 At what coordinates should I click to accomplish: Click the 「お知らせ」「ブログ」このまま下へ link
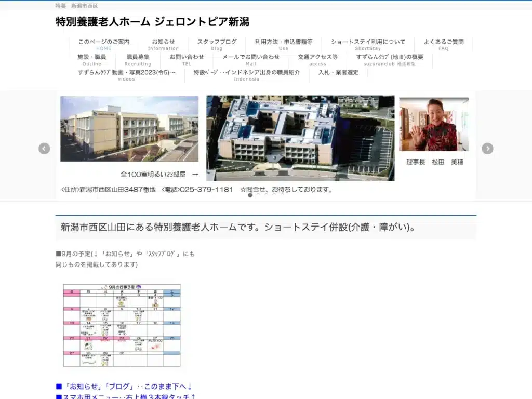(x=124, y=387)
